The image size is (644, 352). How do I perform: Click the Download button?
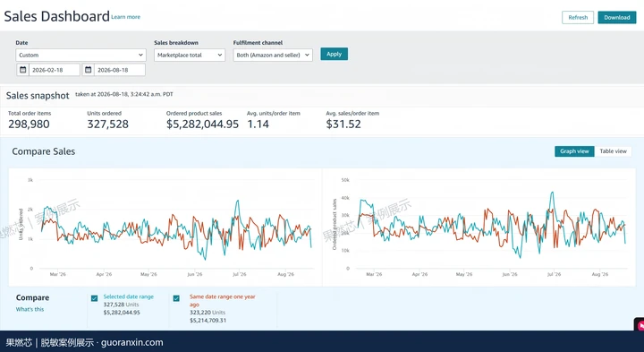[x=617, y=17]
